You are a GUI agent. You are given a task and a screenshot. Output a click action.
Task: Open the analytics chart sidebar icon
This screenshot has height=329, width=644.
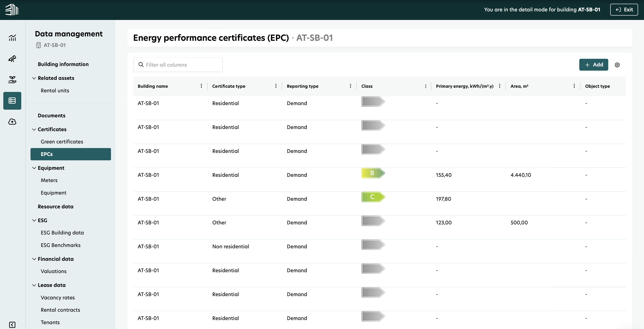click(x=12, y=38)
